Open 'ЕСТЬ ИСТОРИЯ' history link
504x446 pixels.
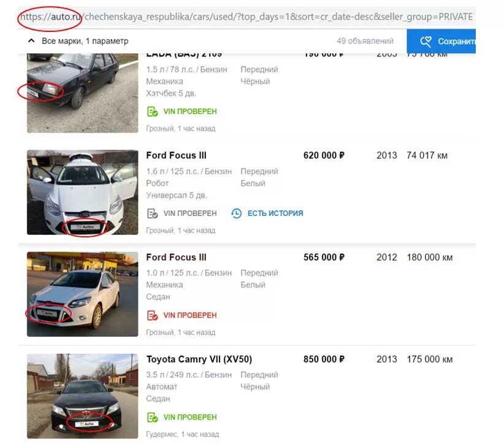275,213
